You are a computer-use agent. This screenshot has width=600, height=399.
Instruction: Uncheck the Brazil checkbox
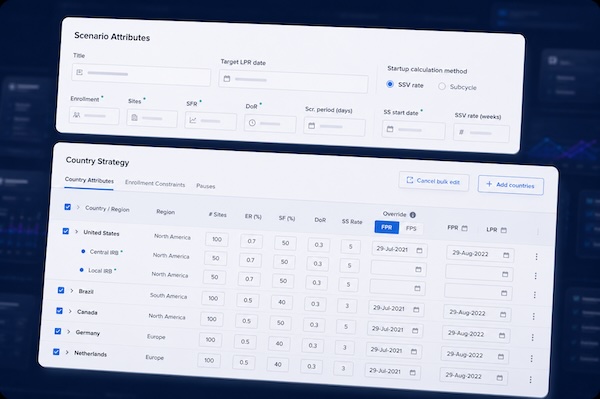click(x=61, y=290)
